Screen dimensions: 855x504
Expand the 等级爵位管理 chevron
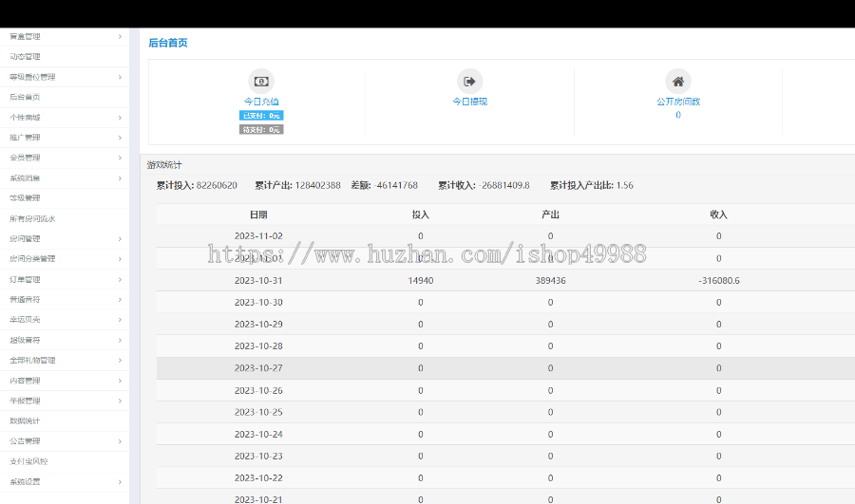click(x=120, y=77)
